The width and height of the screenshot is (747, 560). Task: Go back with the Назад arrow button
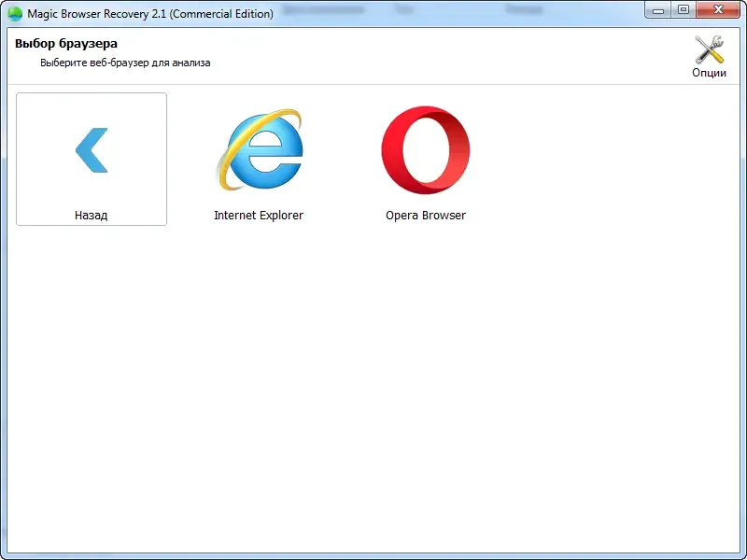click(92, 159)
